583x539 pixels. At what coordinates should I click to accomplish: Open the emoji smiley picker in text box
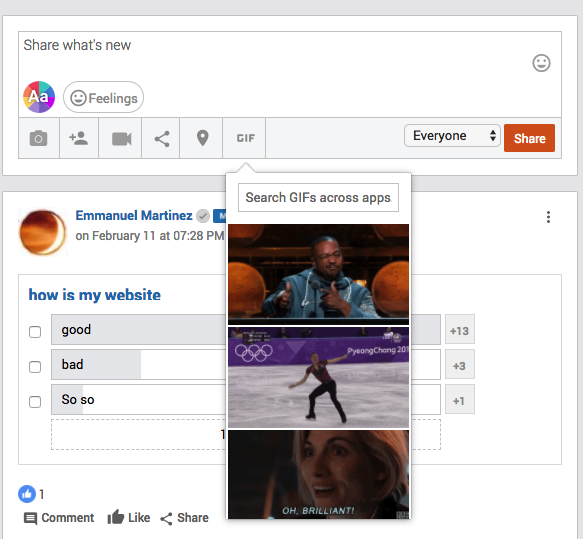click(x=541, y=63)
